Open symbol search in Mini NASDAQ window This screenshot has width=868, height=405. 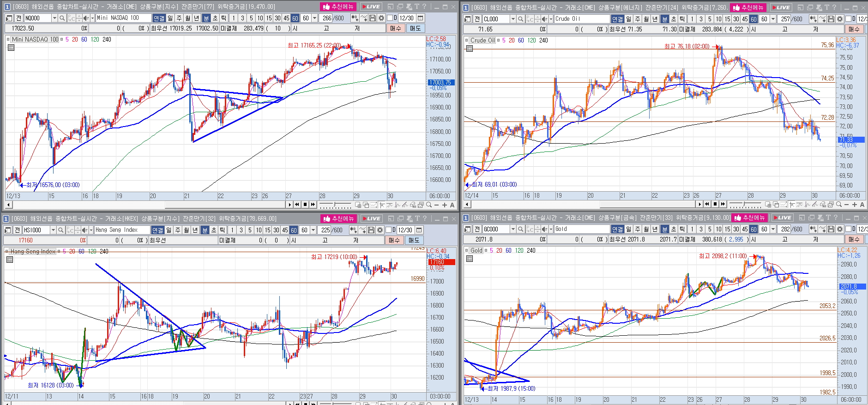pos(62,18)
